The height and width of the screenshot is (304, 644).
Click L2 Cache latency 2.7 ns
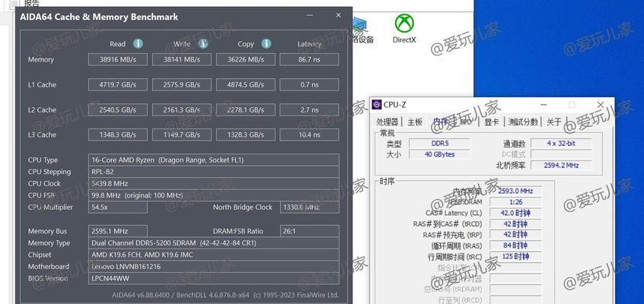tap(309, 110)
